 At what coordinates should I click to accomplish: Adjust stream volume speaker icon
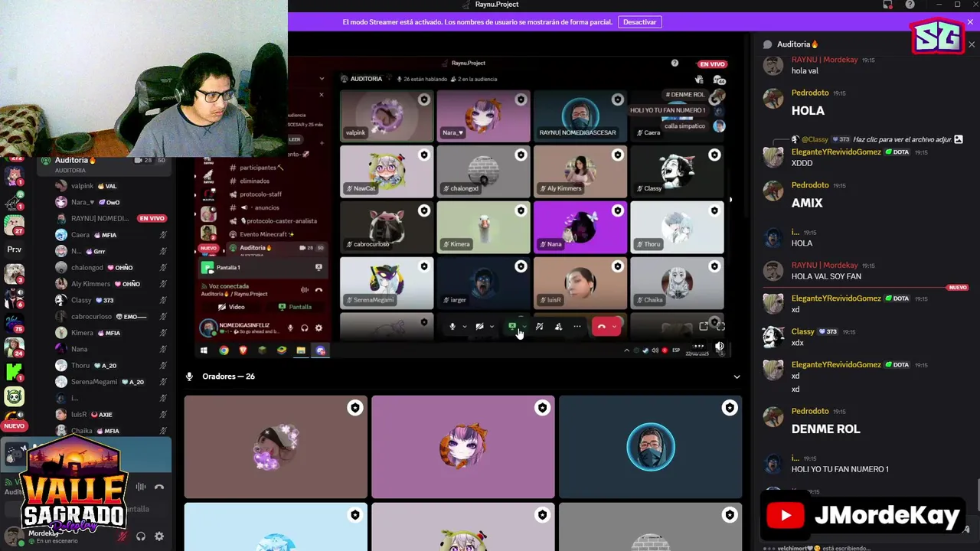coord(720,347)
